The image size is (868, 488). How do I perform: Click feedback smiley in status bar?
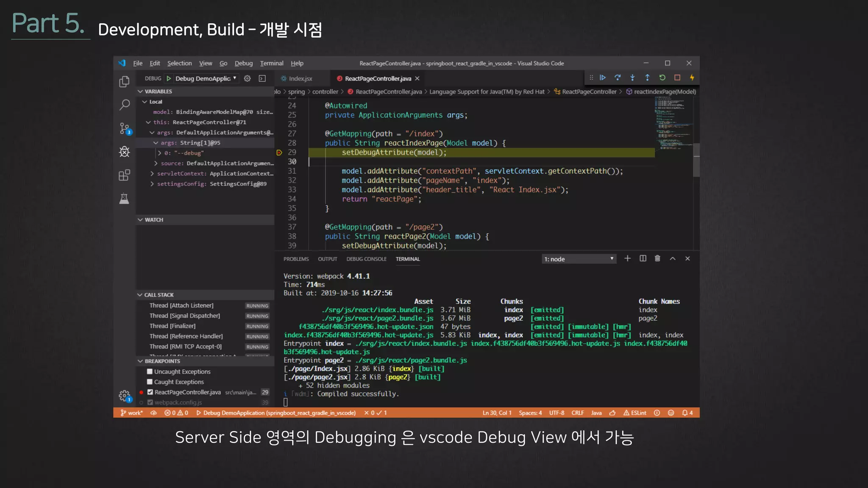(671, 413)
